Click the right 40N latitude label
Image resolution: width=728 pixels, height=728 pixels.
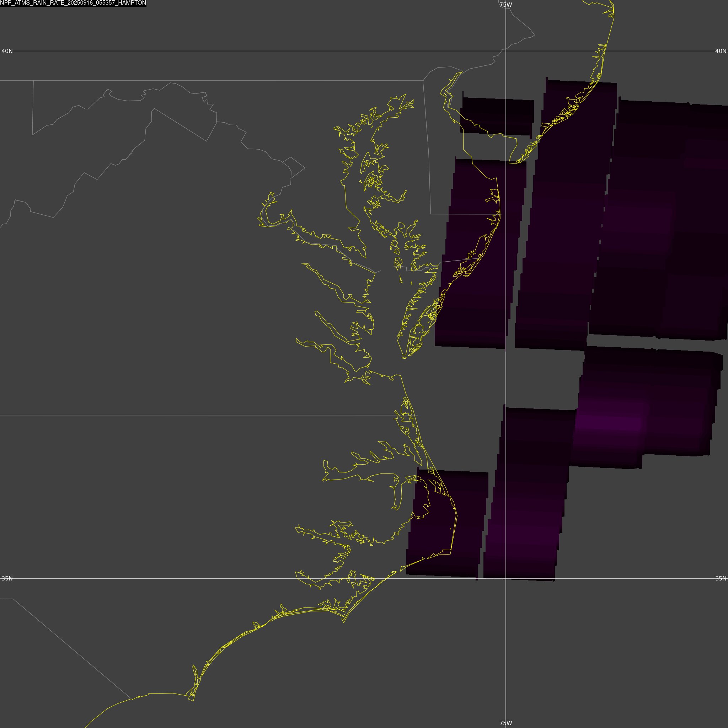(x=721, y=51)
